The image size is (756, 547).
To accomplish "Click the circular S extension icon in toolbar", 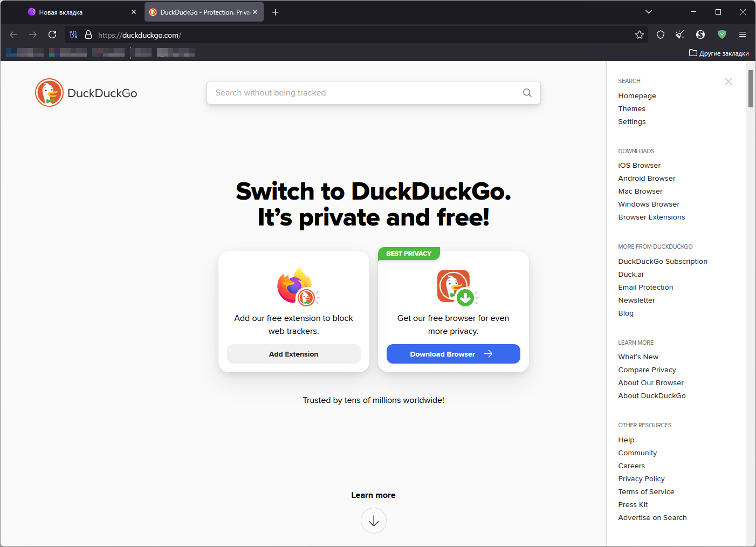I will (x=700, y=35).
